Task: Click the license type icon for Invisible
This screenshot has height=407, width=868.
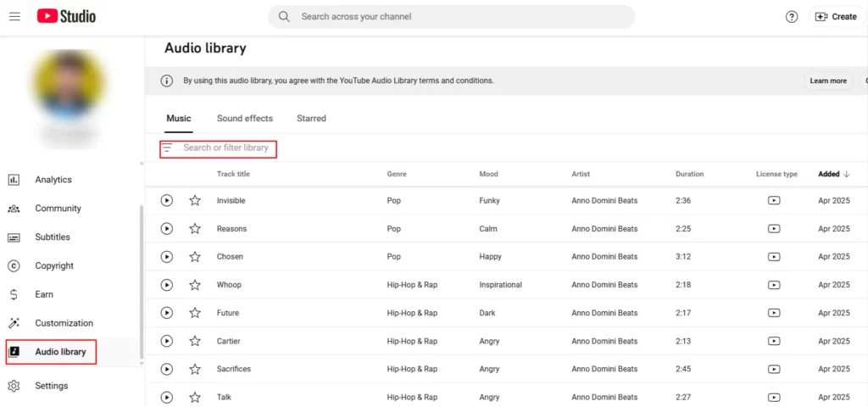Action: click(x=775, y=200)
